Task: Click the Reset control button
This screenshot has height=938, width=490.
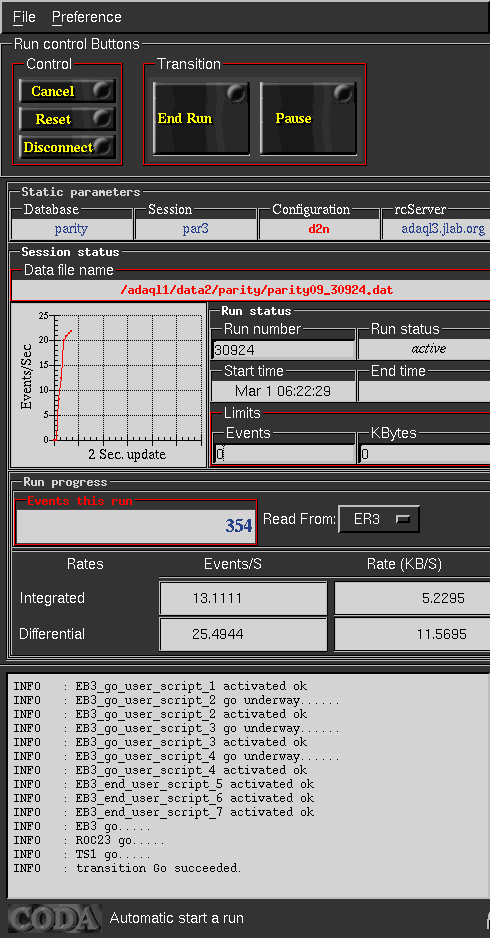Action: 66,119
